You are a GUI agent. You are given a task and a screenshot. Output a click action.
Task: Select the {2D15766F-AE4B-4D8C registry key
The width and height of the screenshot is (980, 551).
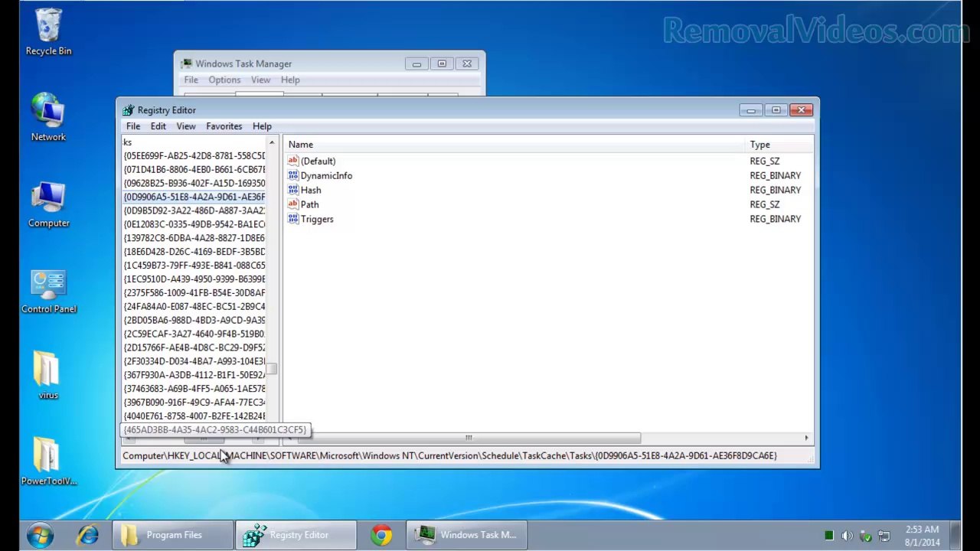[194, 347]
